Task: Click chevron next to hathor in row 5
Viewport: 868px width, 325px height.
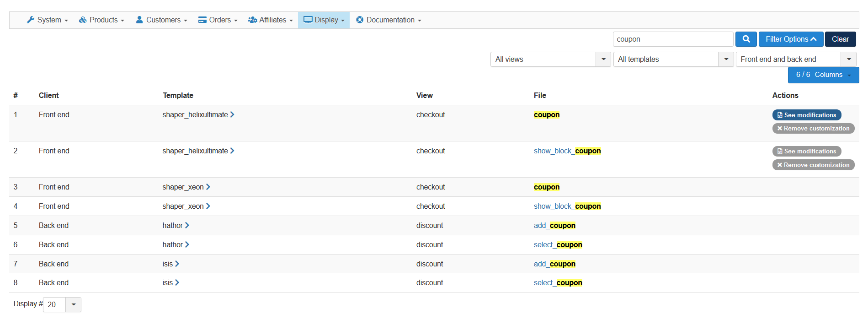Action: pos(187,226)
